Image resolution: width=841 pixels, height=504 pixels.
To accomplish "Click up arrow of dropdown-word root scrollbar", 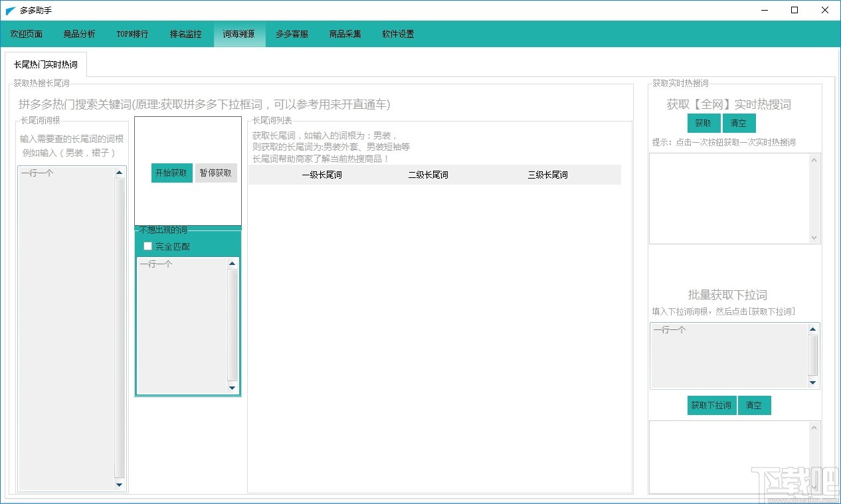I will (x=812, y=329).
